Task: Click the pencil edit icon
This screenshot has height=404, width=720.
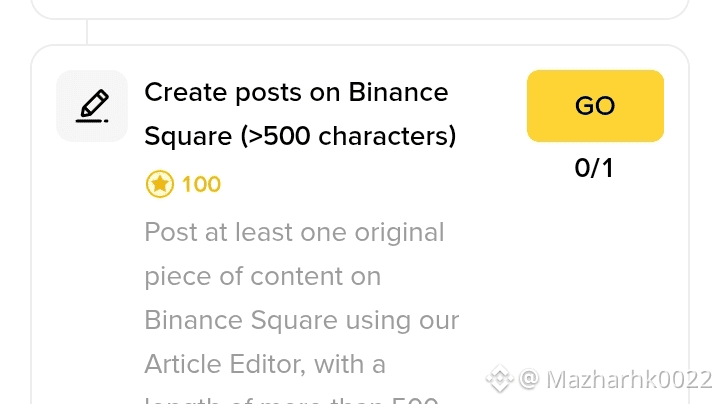Action: 92,107
